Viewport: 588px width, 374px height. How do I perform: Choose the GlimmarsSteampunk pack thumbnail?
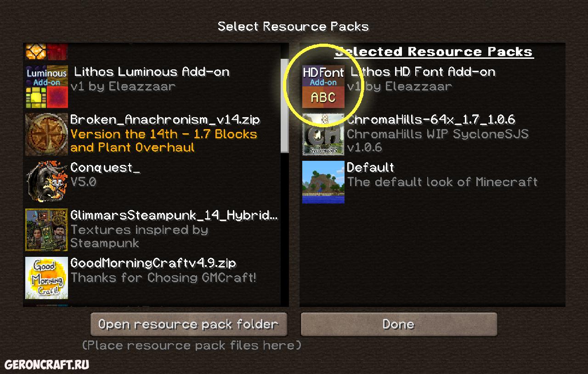pos(46,230)
